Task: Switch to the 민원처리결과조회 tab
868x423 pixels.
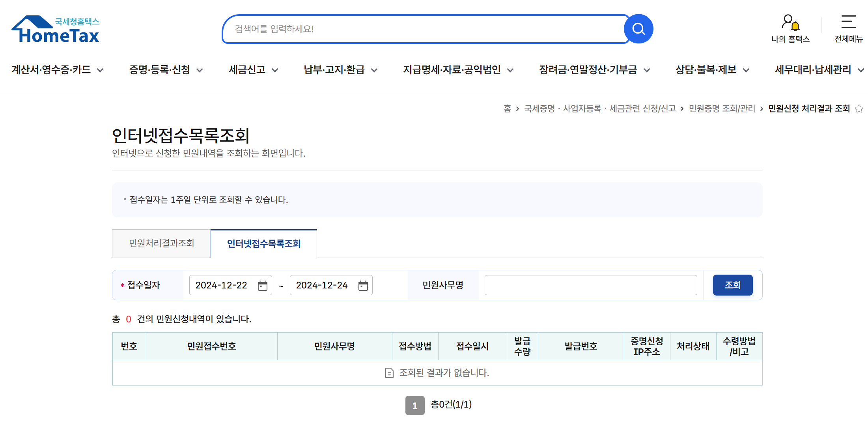Action: click(161, 243)
